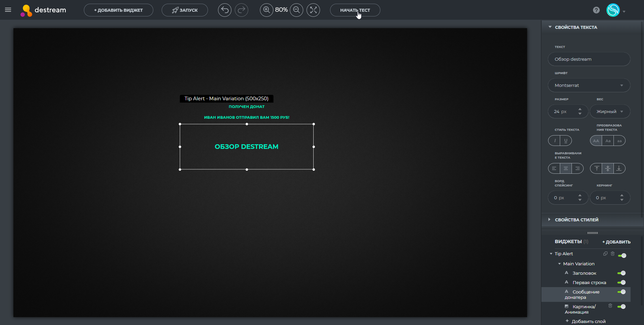This screenshot has height=325, width=644.
Task: Click the Ворд спейсинг value field
Action: pyautogui.click(x=568, y=198)
